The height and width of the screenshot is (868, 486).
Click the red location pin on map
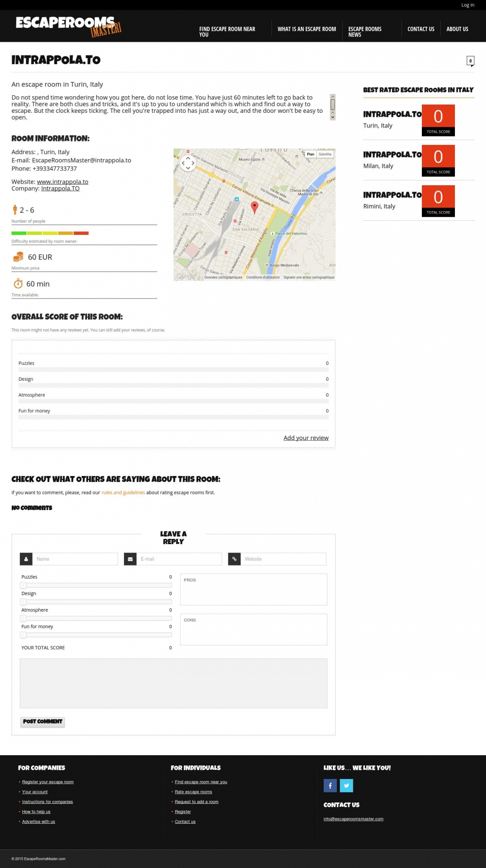254,207
